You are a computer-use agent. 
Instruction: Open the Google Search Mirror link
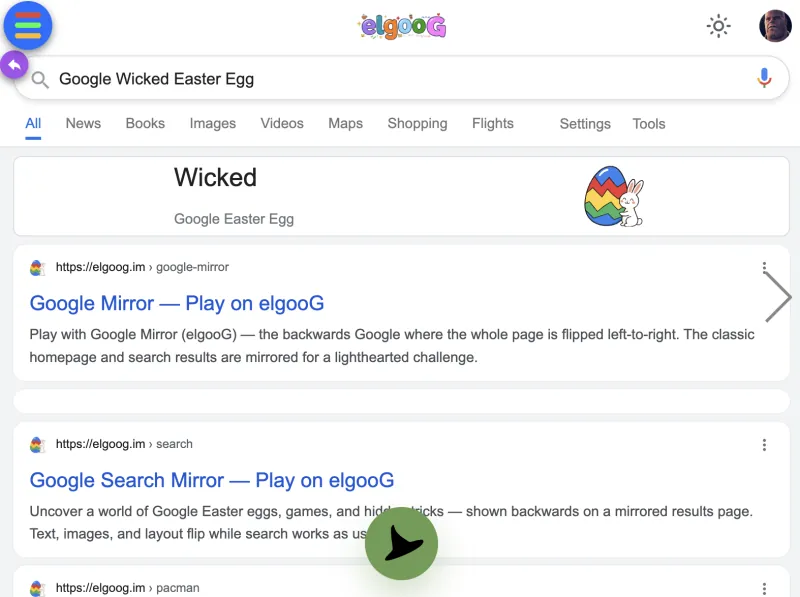(x=212, y=480)
